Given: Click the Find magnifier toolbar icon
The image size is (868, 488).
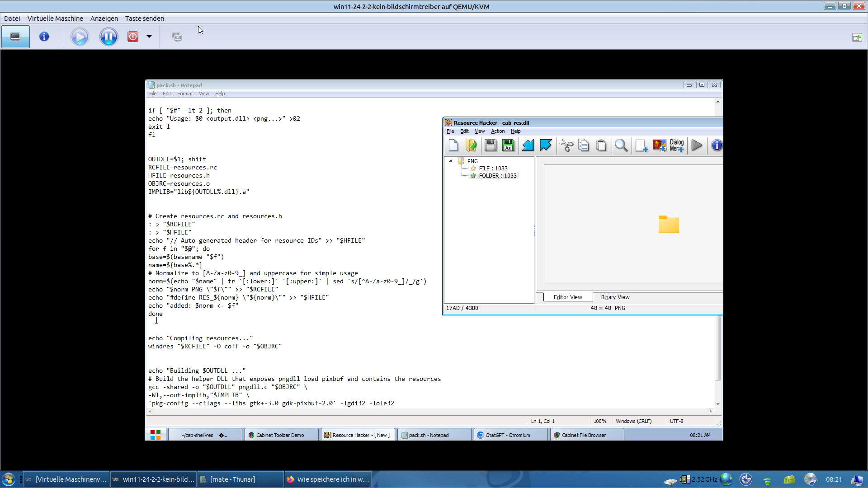Looking at the screenshot, I should pos(621,145).
